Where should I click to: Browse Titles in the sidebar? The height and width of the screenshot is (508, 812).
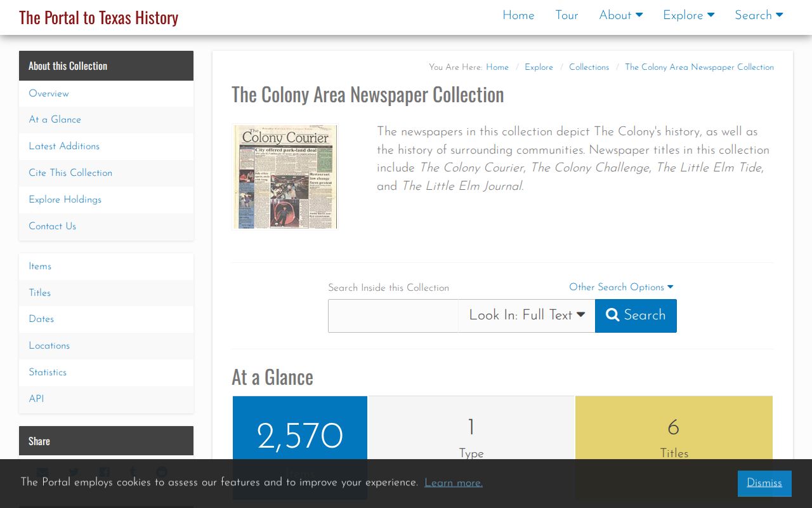click(x=106, y=293)
